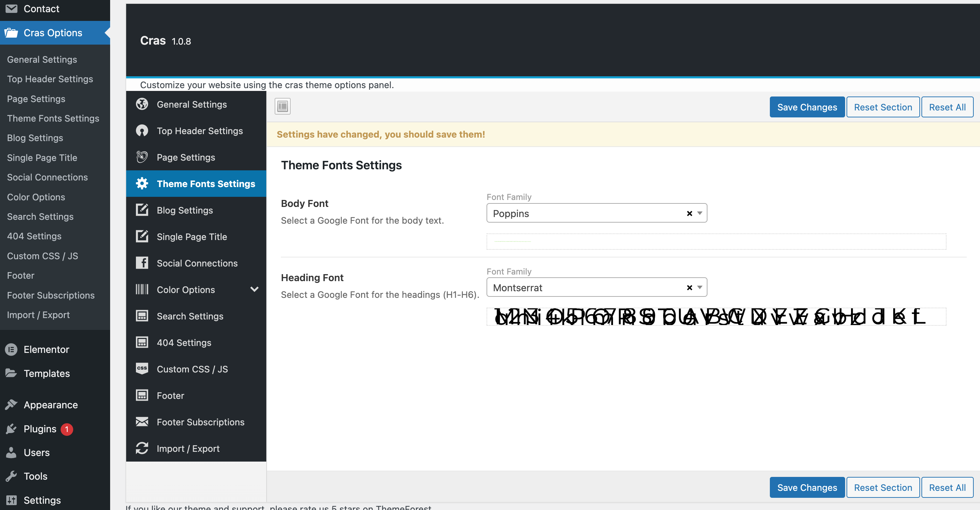Click the CSS icon for Custom CSS / JS
Viewport: 980px width, 510px height.
coord(142,369)
